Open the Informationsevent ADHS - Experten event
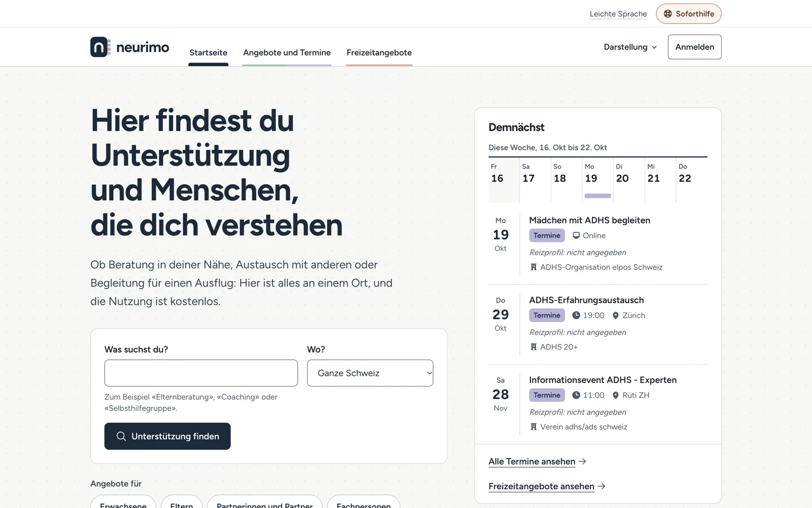 click(x=602, y=380)
